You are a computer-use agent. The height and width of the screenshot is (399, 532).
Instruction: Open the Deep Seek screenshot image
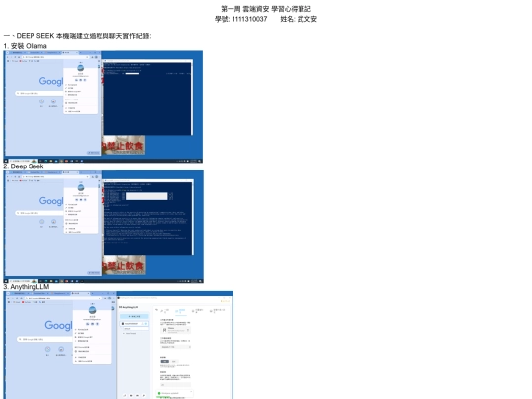[103, 227]
